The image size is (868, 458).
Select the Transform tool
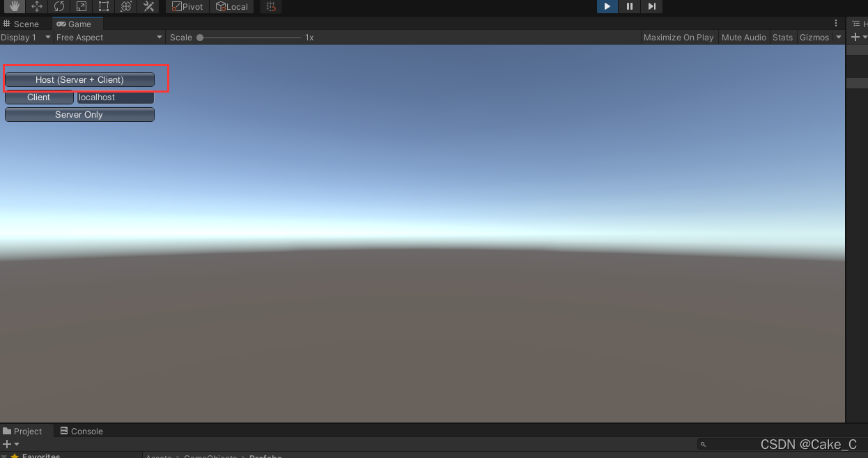126,6
